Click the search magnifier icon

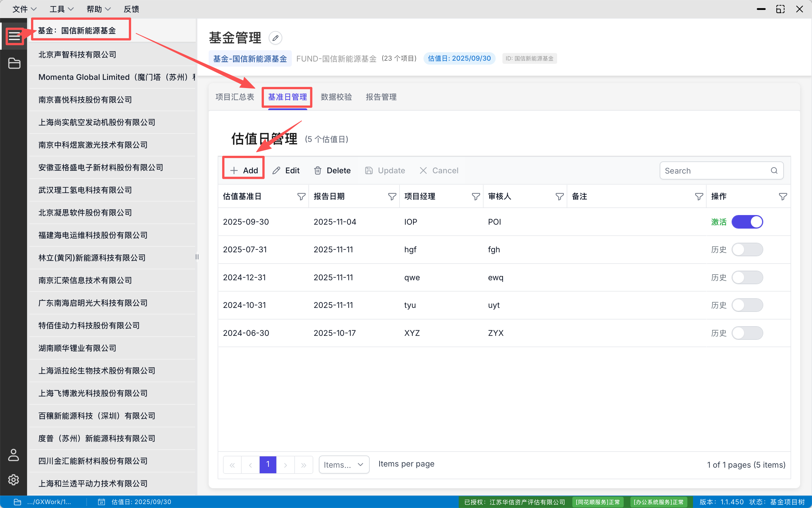click(x=774, y=171)
